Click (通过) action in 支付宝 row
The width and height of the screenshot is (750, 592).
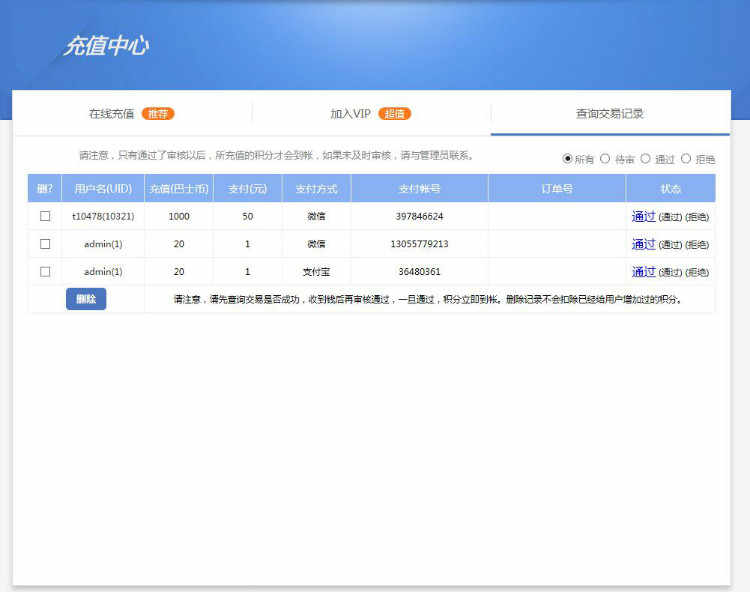(670, 273)
